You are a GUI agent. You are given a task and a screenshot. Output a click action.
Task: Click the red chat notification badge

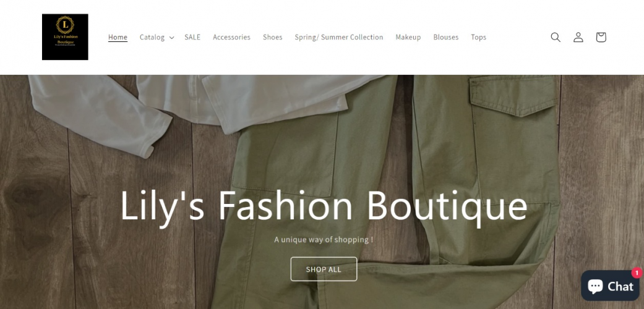coord(636,273)
